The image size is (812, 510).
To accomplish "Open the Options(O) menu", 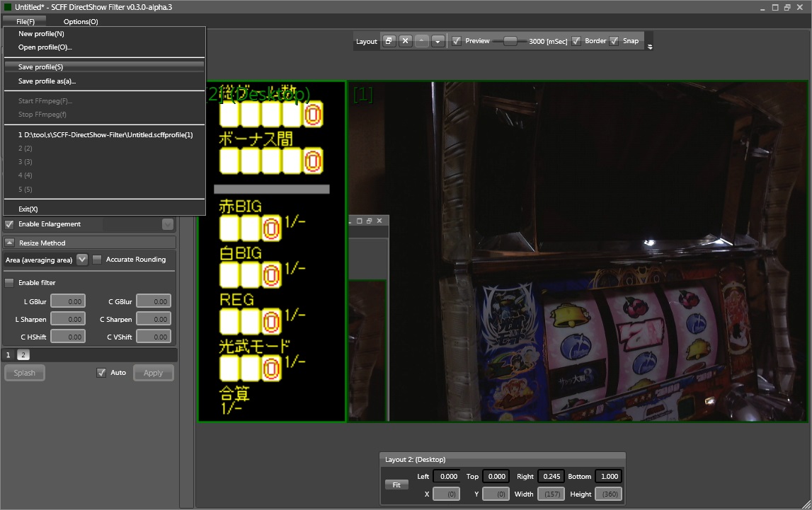I will click(x=81, y=21).
